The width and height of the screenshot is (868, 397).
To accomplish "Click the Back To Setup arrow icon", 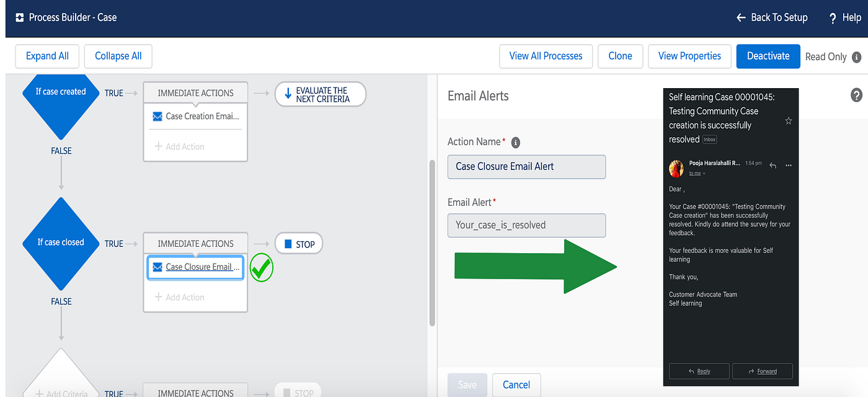I will (x=741, y=17).
